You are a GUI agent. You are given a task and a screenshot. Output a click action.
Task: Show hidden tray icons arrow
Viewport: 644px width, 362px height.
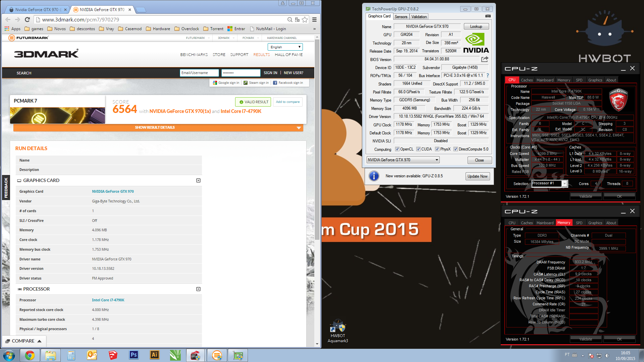583,356
